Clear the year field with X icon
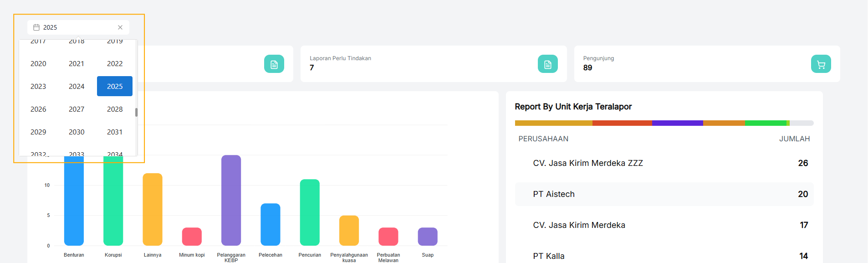This screenshot has height=263, width=868. pyautogui.click(x=120, y=27)
